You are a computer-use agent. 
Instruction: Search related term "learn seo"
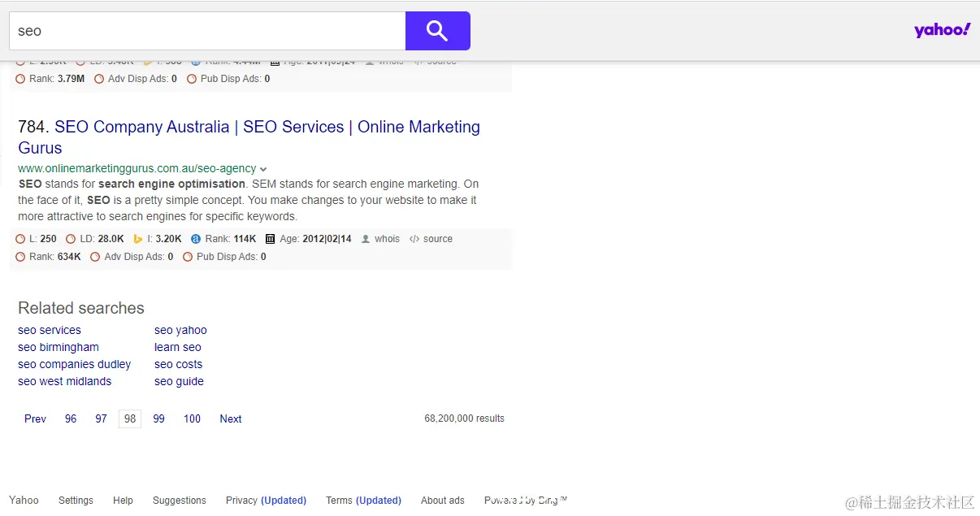pos(178,347)
